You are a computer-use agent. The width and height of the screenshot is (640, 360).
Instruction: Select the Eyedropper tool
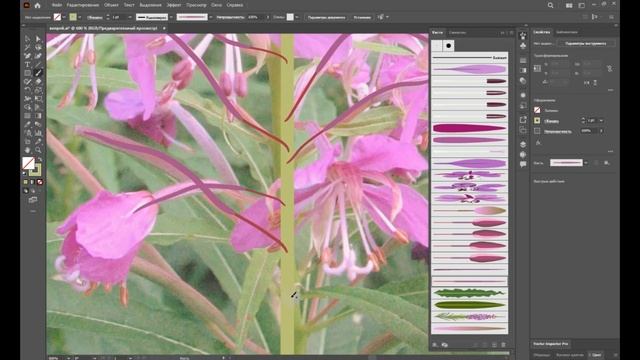(28, 124)
